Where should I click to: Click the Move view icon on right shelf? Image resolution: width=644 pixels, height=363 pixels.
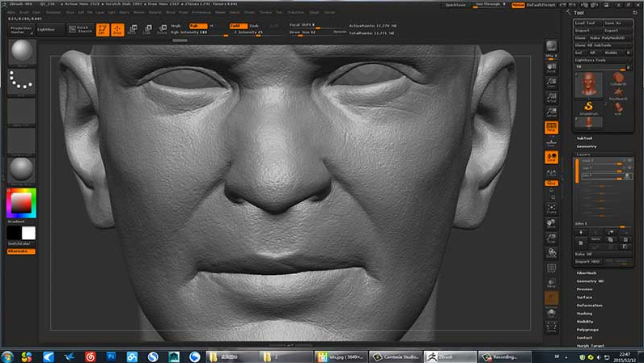551,223
